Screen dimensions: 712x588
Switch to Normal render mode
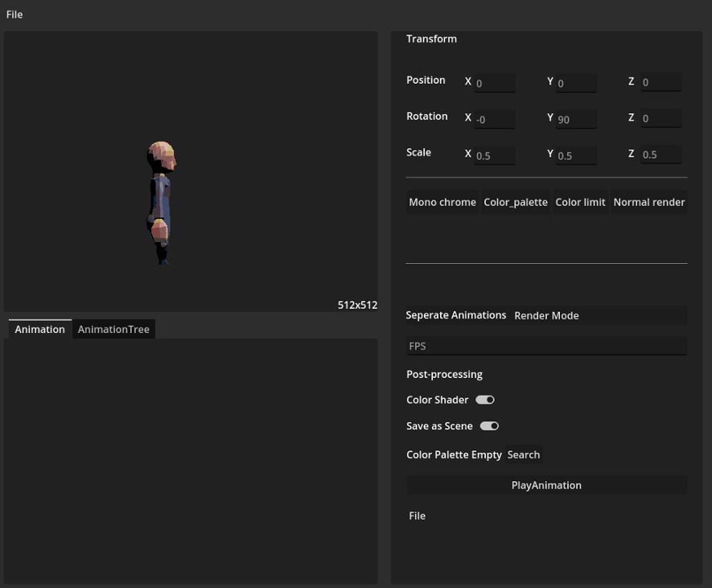(649, 202)
